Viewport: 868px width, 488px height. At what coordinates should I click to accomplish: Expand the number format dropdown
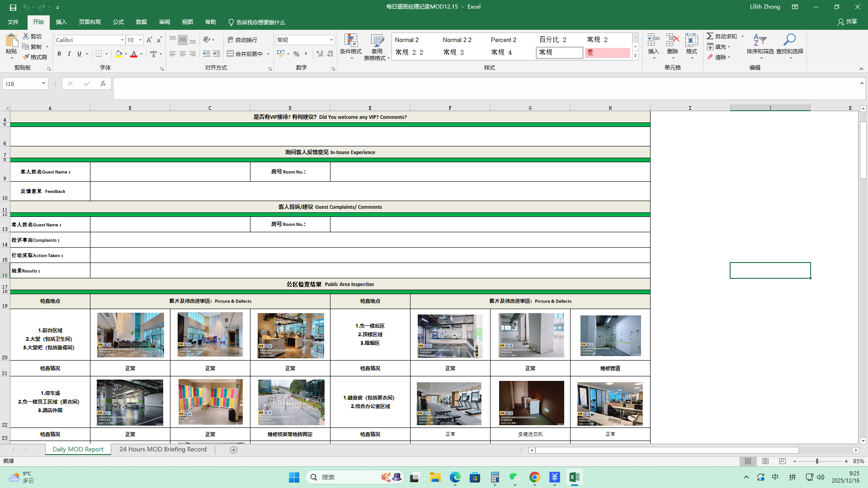click(331, 40)
